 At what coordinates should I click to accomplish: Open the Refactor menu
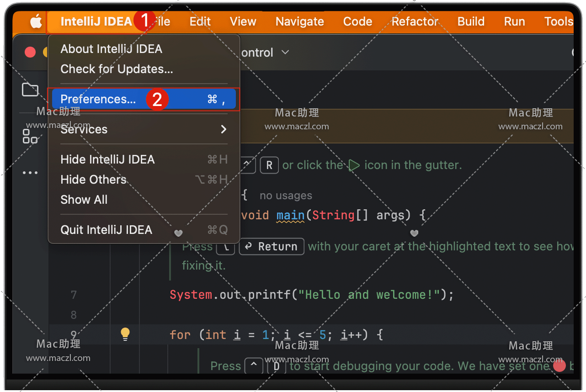[x=415, y=21]
